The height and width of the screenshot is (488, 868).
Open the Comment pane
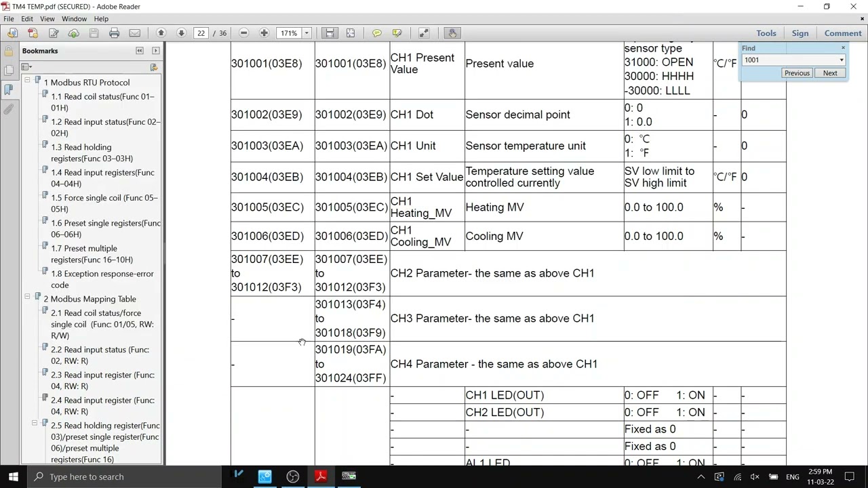(x=843, y=33)
